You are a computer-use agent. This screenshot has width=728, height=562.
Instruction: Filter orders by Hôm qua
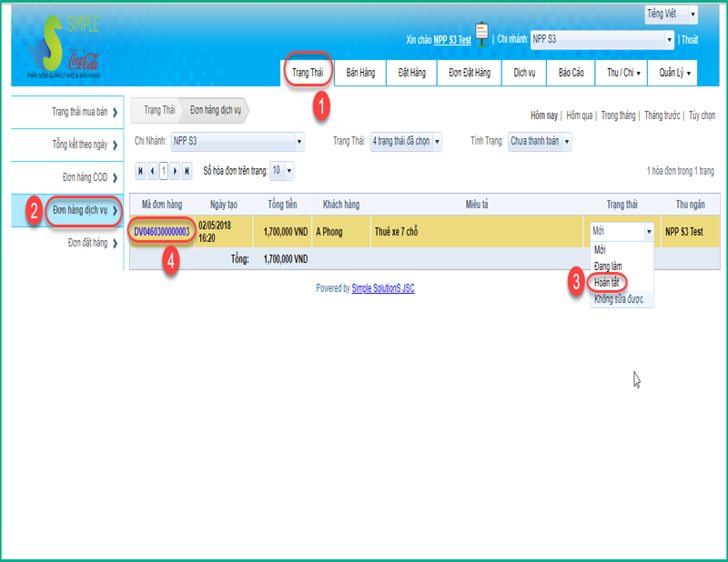(x=580, y=116)
